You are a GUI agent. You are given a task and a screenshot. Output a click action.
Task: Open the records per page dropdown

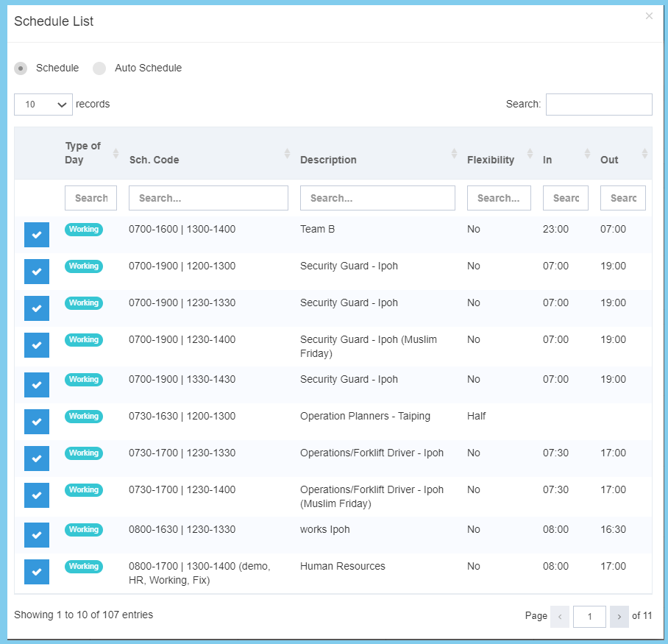tap(43, 105)
